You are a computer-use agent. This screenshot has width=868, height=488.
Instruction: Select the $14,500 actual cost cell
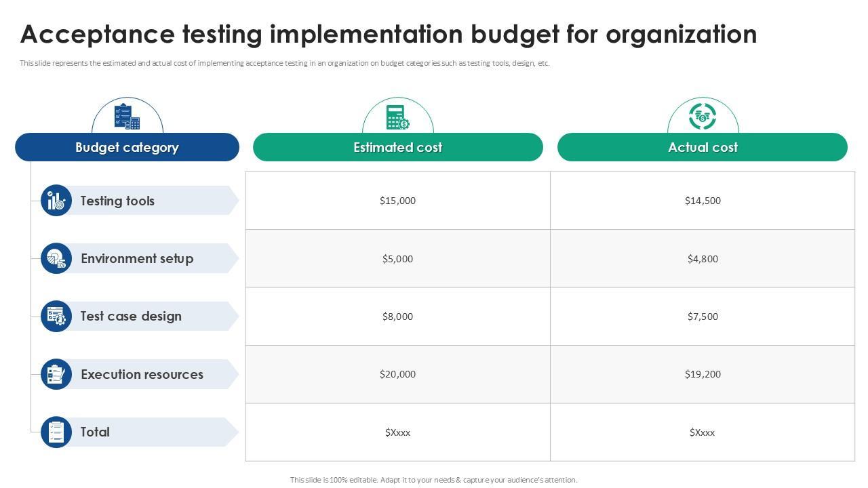[703, 201]
